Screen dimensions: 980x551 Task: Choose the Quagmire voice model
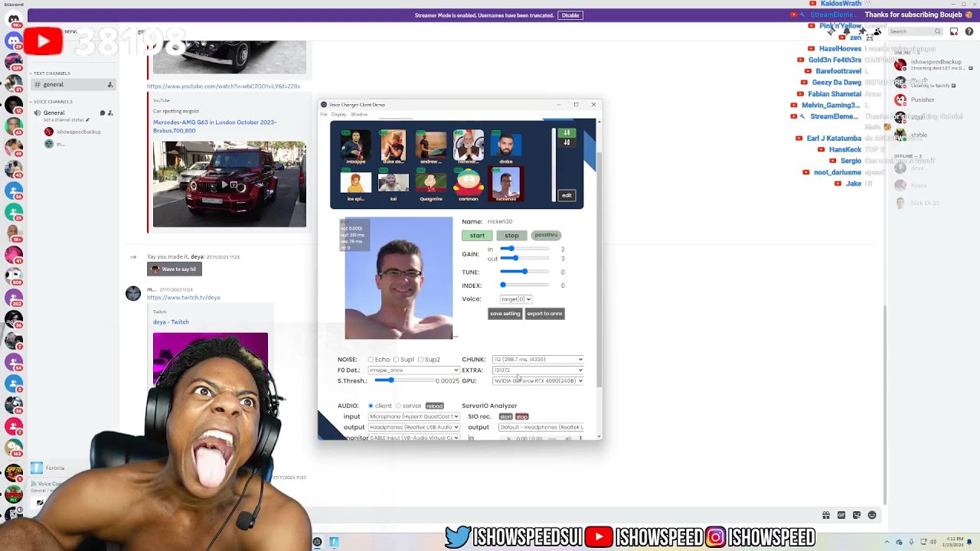click(x=431, y=184)
